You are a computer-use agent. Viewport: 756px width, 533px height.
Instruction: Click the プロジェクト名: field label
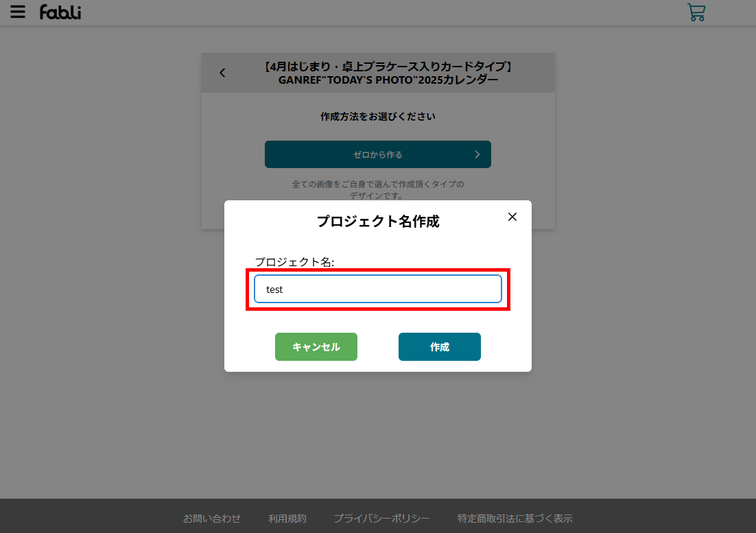pos(294,262)
